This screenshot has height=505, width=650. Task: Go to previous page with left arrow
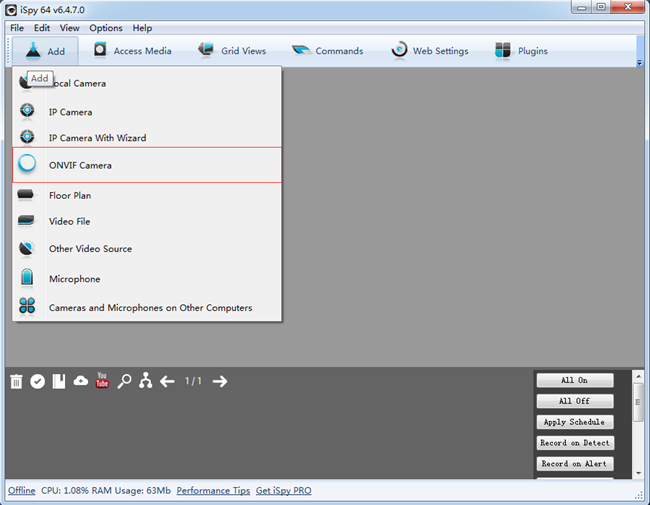[167, 381]
